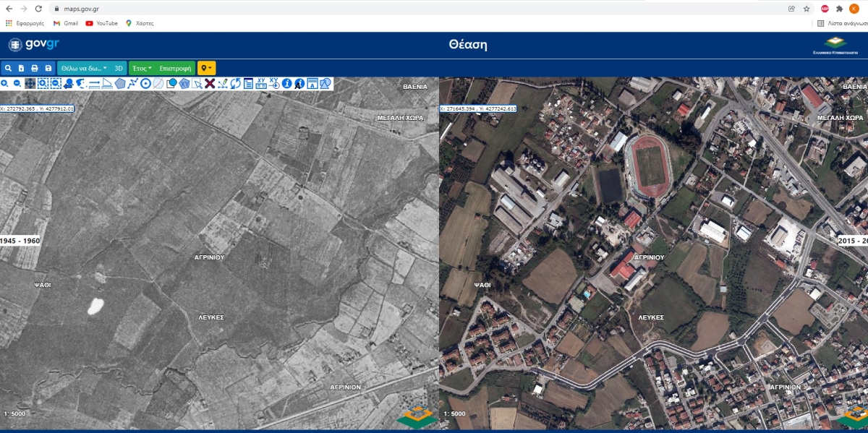Click the search magnifier button in blue toolbar
The image size is (868, 433).
[8, 68]
